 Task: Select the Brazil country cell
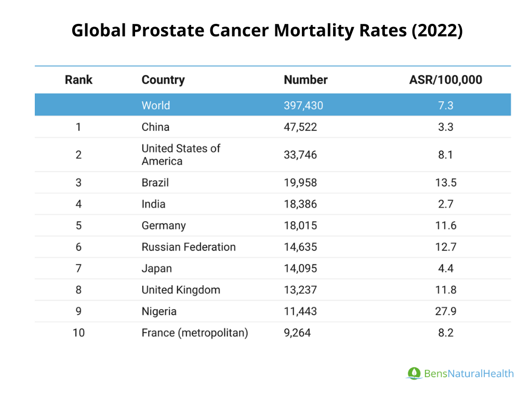tap(155, 183)
